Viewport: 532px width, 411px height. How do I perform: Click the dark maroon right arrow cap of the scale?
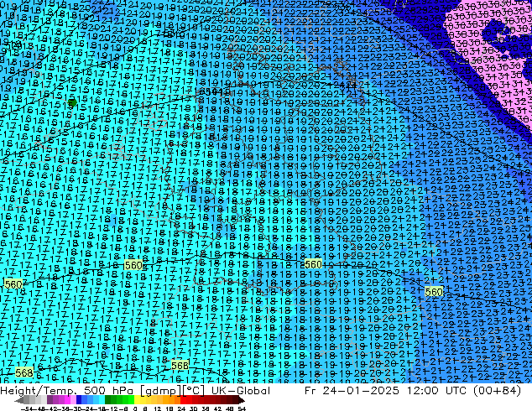[x=242, y=401]
